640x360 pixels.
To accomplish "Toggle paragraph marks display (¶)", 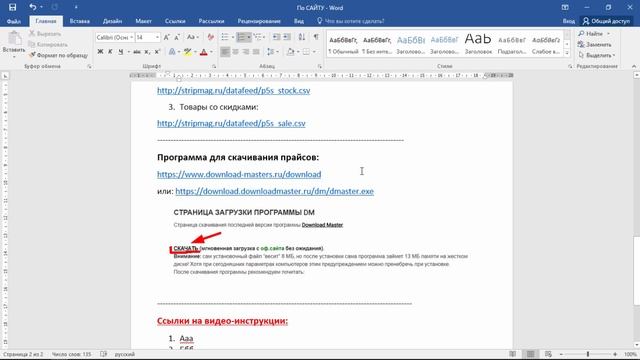I will pos(316,37).
